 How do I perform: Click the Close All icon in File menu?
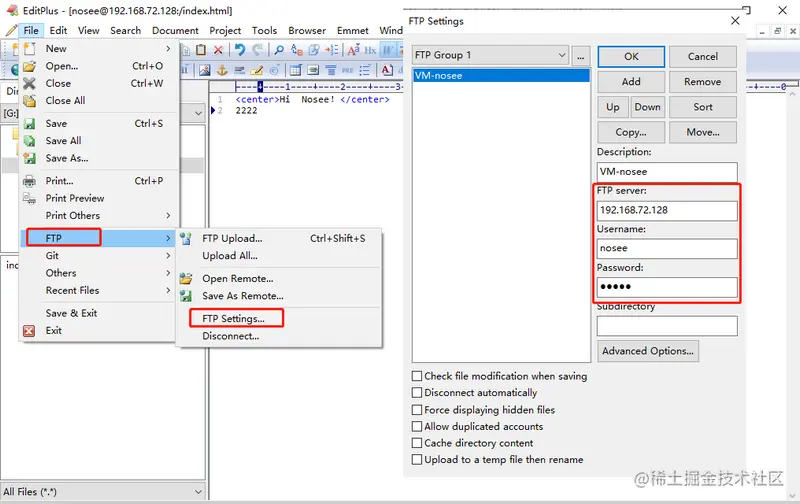pyautogui.click(x=30, y=100)
